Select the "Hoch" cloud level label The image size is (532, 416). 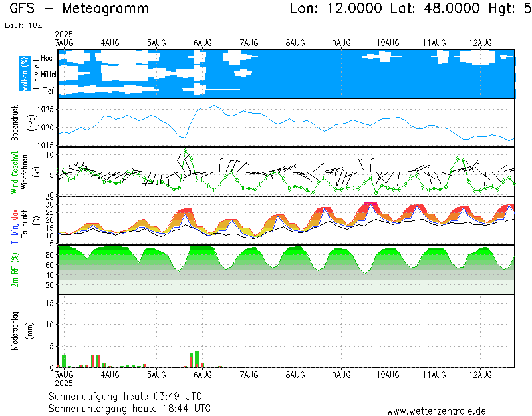point(48,59)
